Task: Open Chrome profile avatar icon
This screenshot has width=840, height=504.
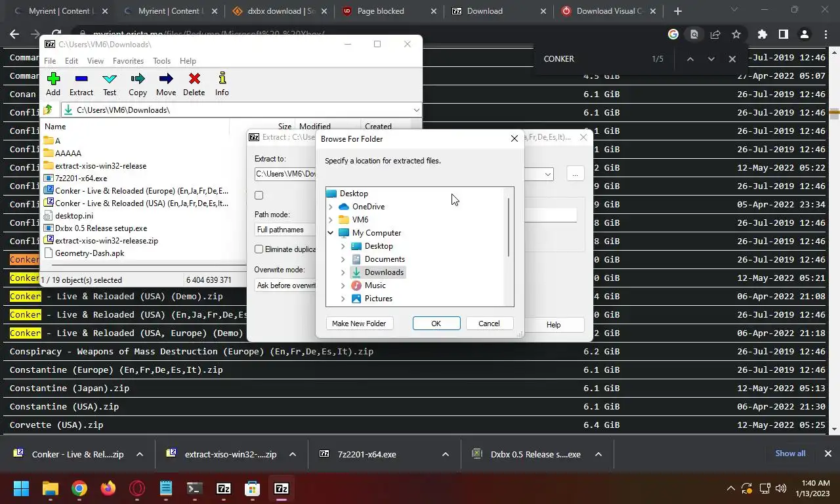Action: pyautogui.click(x=805, y=34)
